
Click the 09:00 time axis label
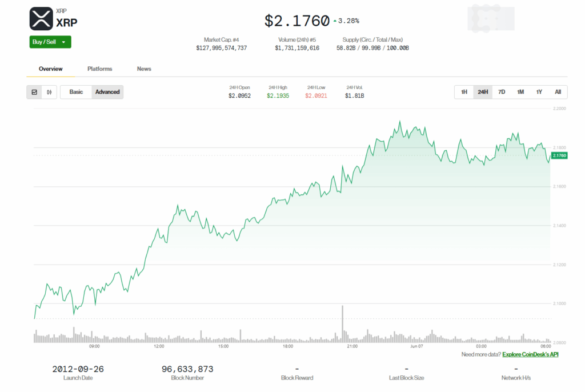coord(94,346)
